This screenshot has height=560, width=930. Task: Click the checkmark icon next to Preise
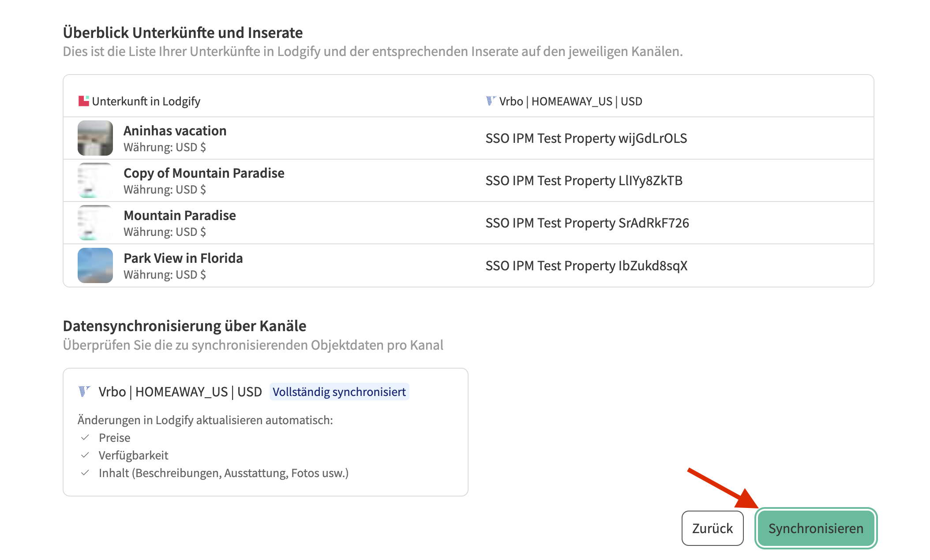[x=86, y=437]
